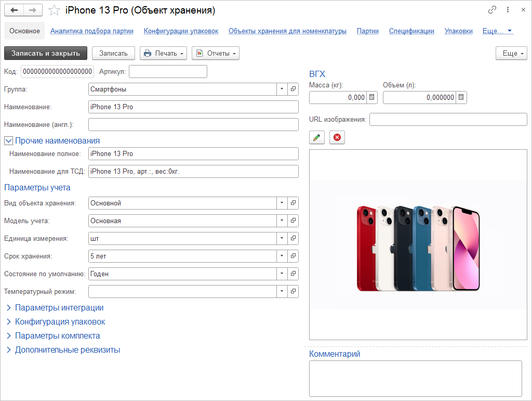
Task: Open the Группа linked item icon
Action: pyautogui.click(x=293, y=89)
